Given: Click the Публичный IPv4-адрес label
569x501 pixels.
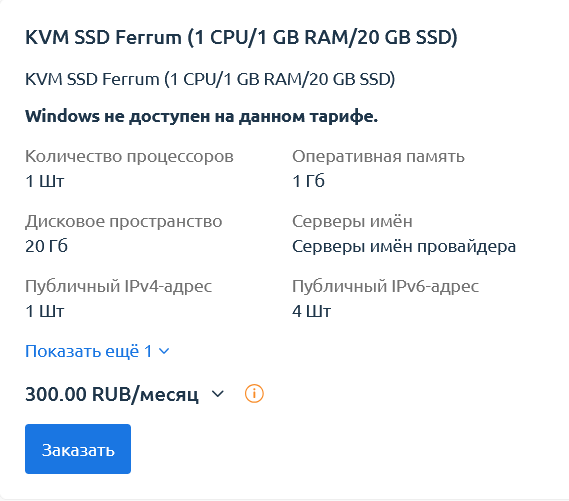Looking at the screenshot, I should point(118,286).
